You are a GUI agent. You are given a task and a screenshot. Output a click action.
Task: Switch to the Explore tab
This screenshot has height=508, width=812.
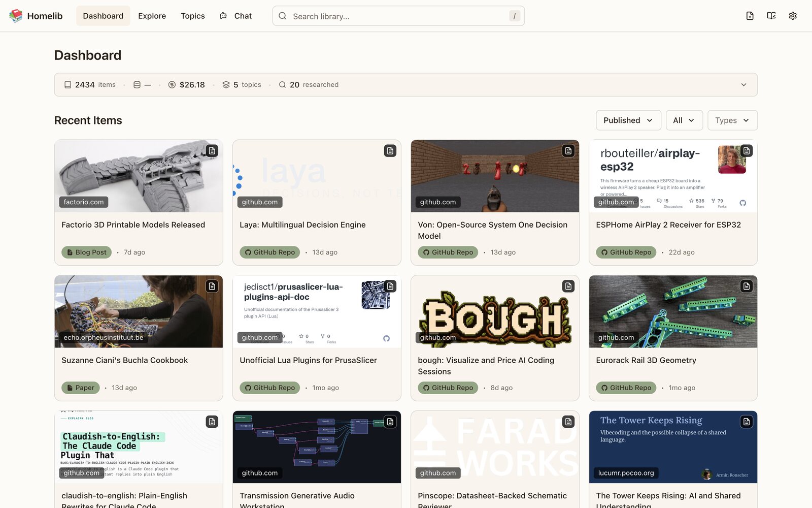coord(152,16)
